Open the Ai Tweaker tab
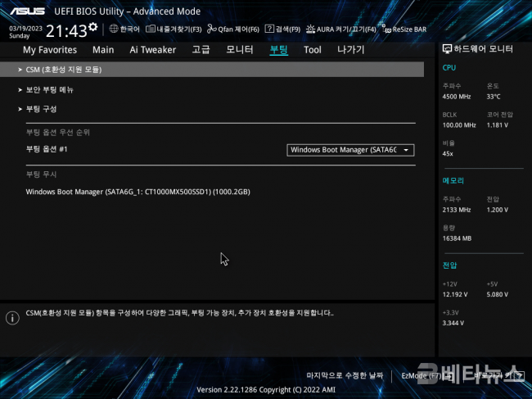This screenshot has height=399, width=532. [x=153, y=50]
